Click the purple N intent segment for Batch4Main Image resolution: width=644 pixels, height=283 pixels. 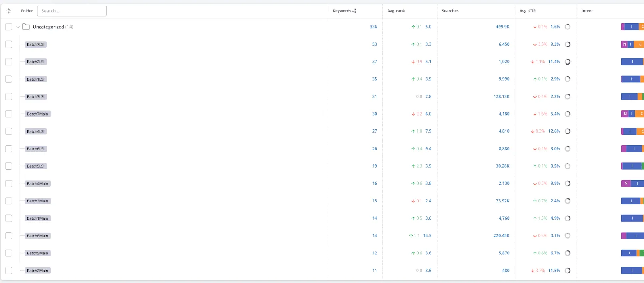(x=626, y=183)
